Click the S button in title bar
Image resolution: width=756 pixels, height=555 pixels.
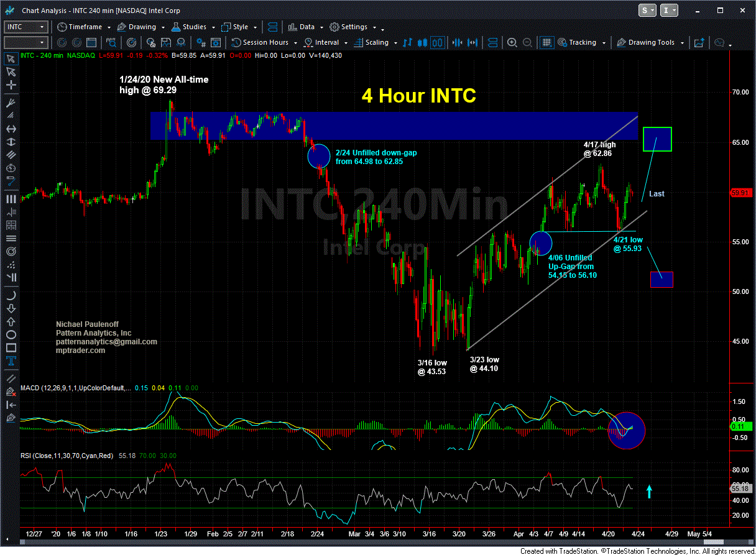point(648,11)
